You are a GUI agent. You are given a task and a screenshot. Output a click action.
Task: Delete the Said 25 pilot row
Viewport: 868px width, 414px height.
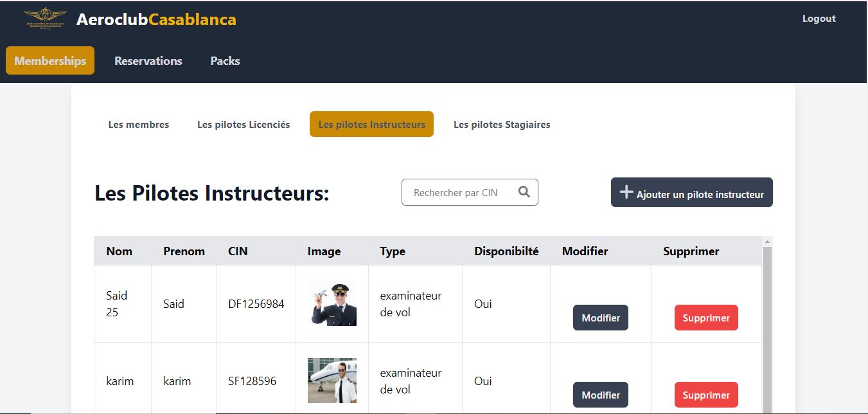(706, 318)
